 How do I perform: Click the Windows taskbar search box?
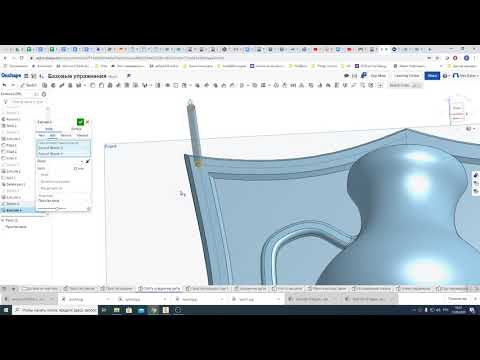[56, 310]
